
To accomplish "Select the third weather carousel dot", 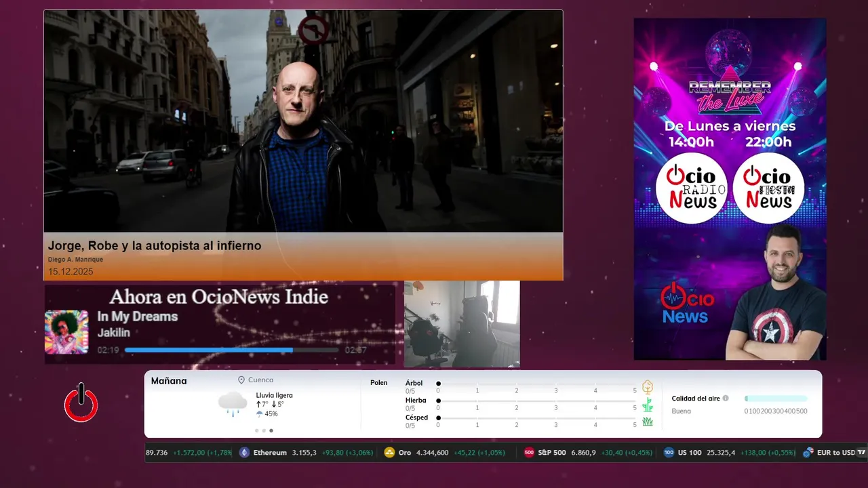I will click(271, 430).
